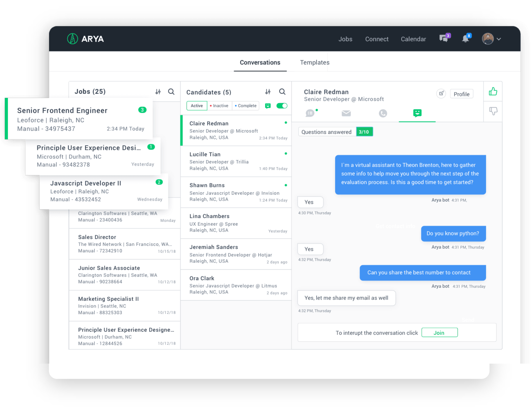Image resolution: width=532 pixels, height=413 pixels.
Task: Click the user avatar photo
Action: (x=487, y=39)
